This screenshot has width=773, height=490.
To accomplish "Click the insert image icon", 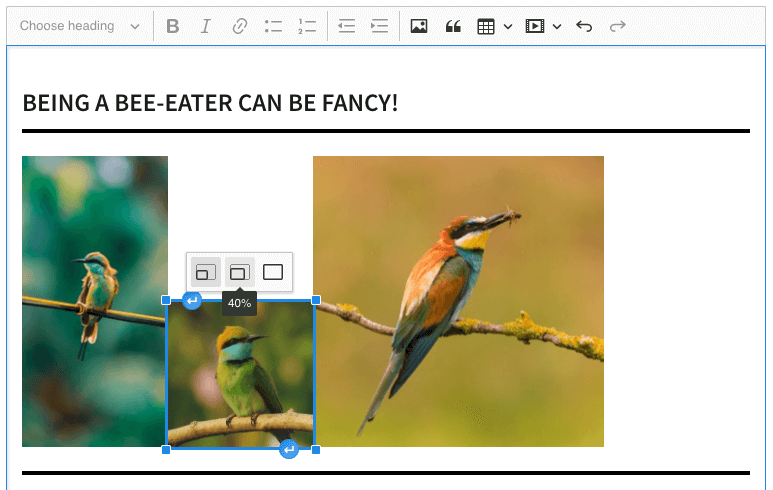I will point(419,26).
